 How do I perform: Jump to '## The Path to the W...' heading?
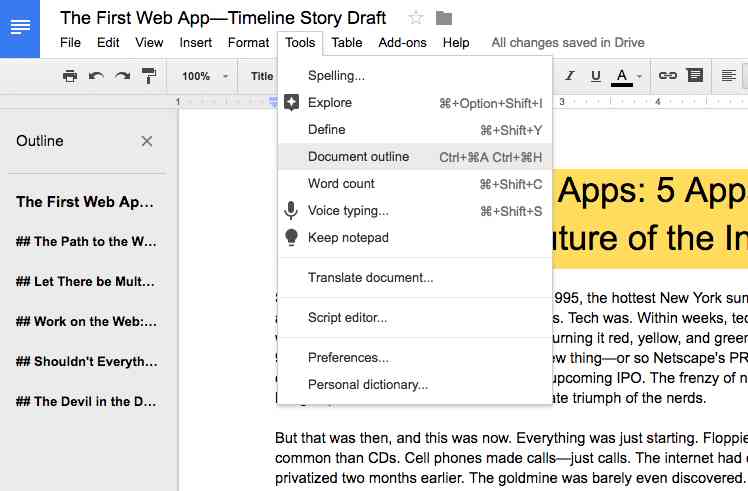coord(86,241)
